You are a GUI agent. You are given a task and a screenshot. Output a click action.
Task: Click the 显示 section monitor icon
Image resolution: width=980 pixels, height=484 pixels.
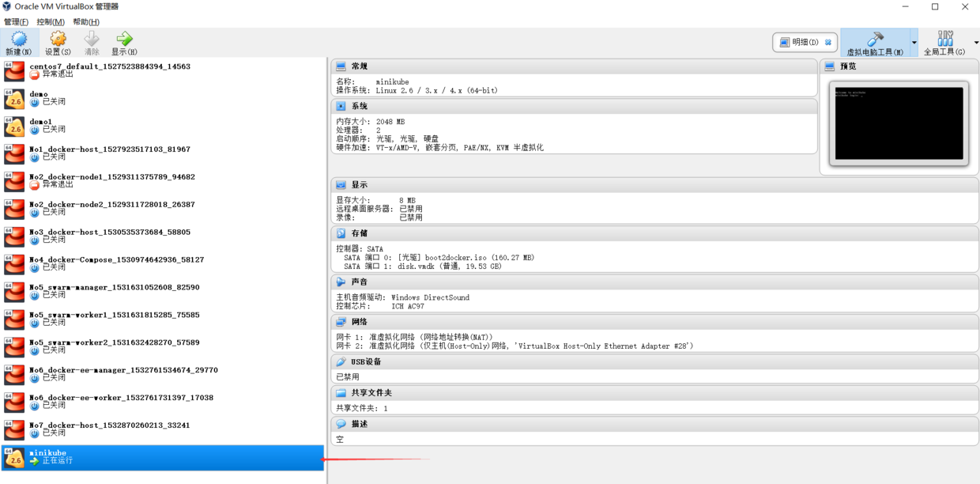point(341,185)
